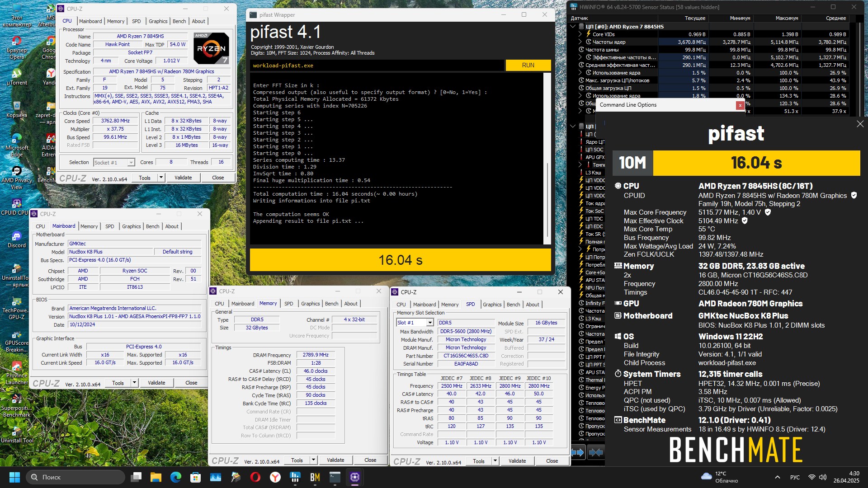Launch File Explorer from the taskbar
The height and width of the screenshot is (488, 868).
(156, 477)
